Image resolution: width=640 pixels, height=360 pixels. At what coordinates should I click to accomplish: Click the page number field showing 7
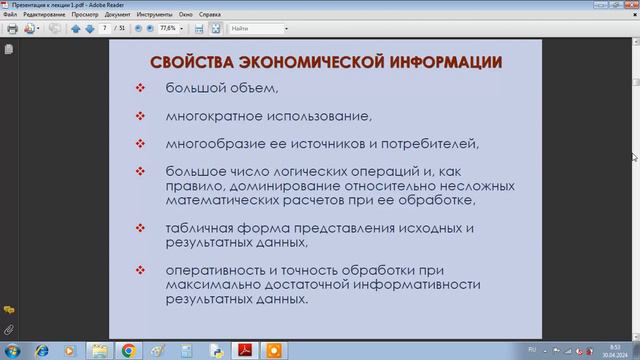click(105, 28)
